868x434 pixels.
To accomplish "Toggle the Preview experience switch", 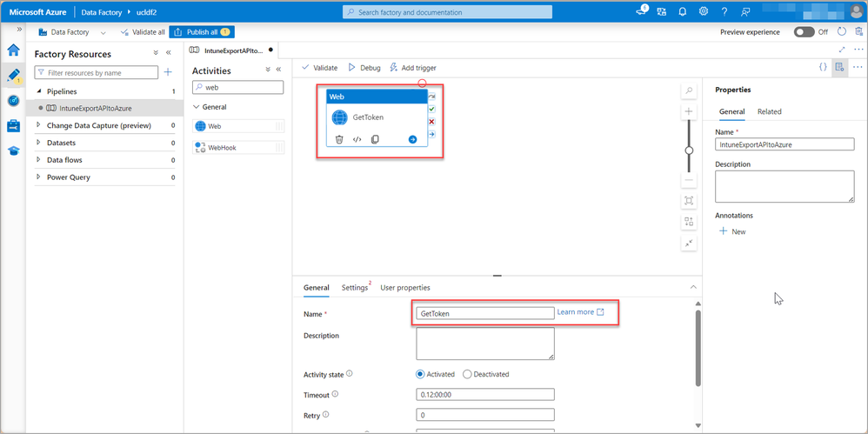I will 804,32.
